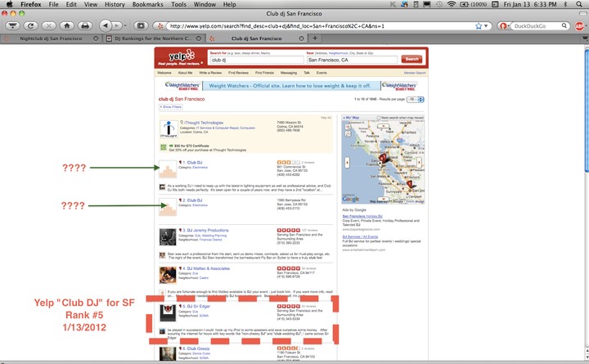Click the Wi-Fi status icon
Viewport: 589px width, 364px height.
tap(451, 5)
